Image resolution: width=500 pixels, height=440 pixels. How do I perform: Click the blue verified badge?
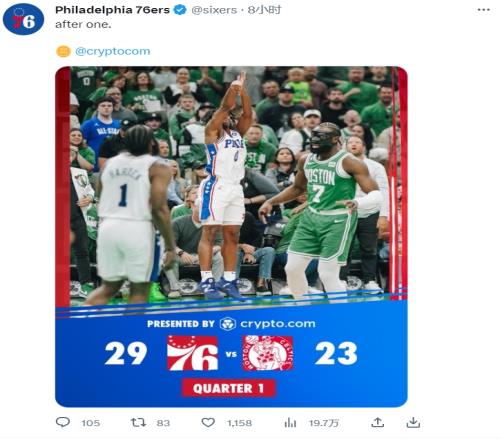(x=180, y=10)
